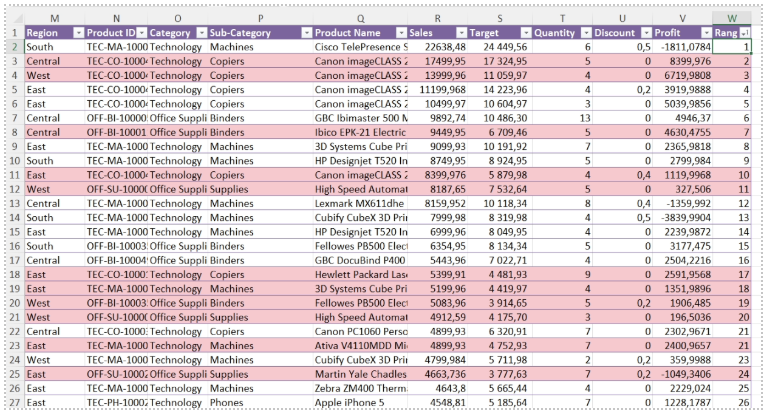This screenshot has width=764, height=414.
Task: Open the Region column filter dropdown
Action: [77, 33]
